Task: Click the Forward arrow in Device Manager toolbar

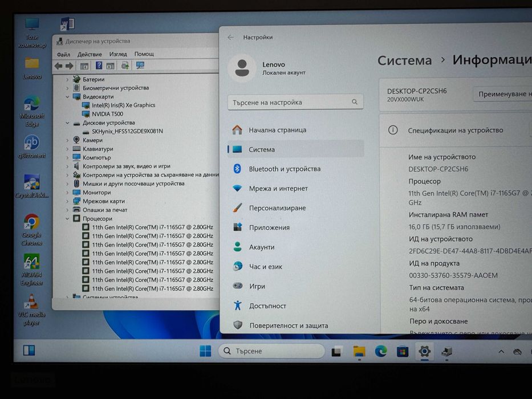Action: (x=69, y=66)
